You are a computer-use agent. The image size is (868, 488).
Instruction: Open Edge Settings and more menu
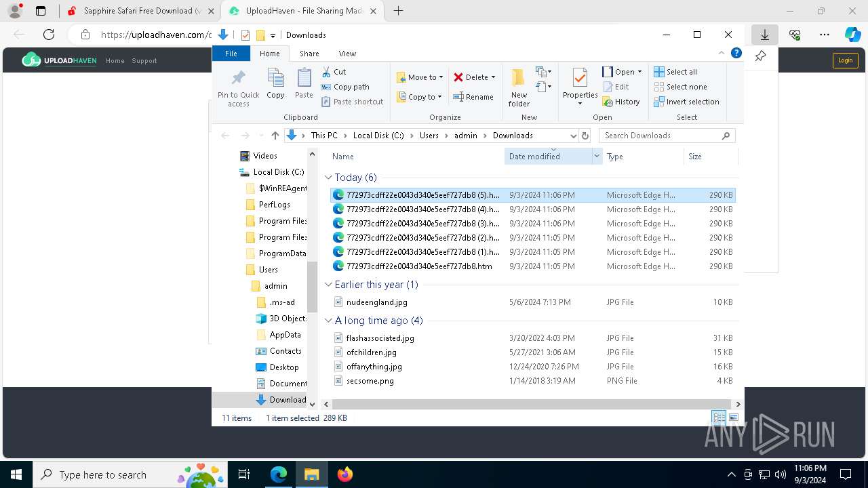click(825, 35)
